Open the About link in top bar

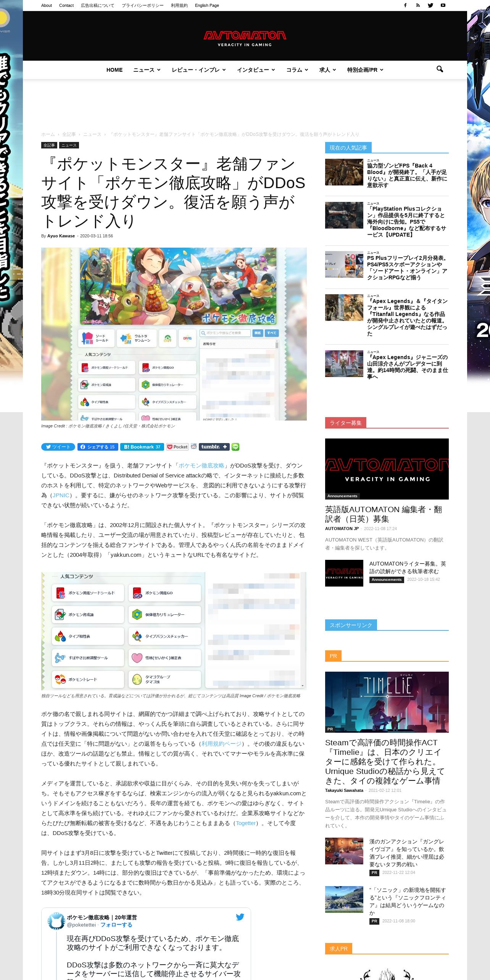pyautogui.click(x=47, y=5)
